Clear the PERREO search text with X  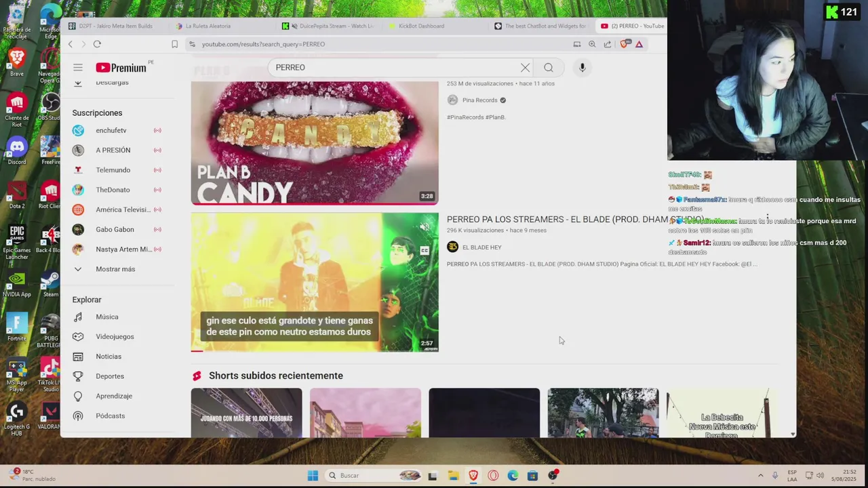click(x=525, y=67)
